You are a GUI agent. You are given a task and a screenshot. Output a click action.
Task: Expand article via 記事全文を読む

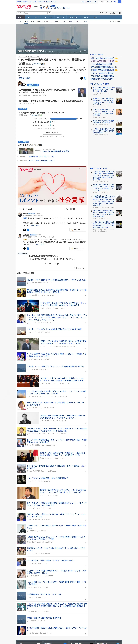pos(24,78)
